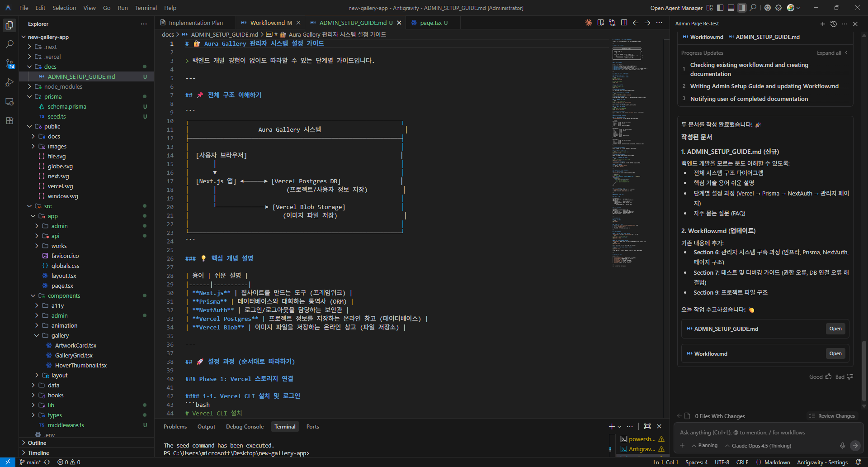Toggle the primary side bar layout button

pos(720,8)
